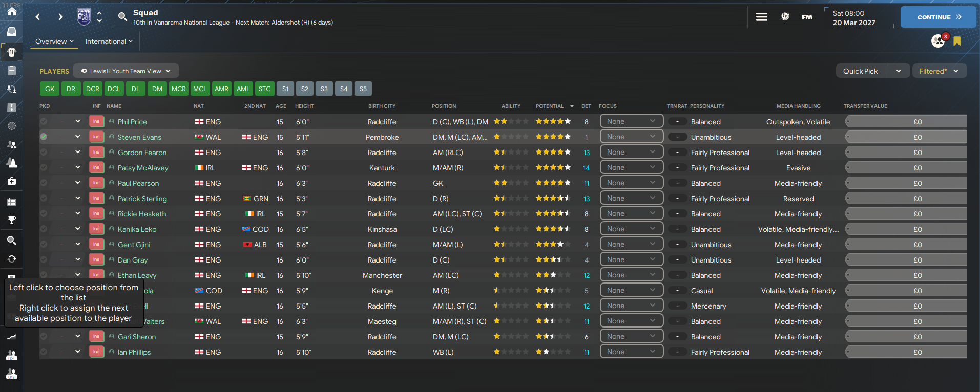Image resolution: width=980 pixels, height=392 pixels.
Task: Open the trophy competitions sidebar icon
Action: coord(11,220)
